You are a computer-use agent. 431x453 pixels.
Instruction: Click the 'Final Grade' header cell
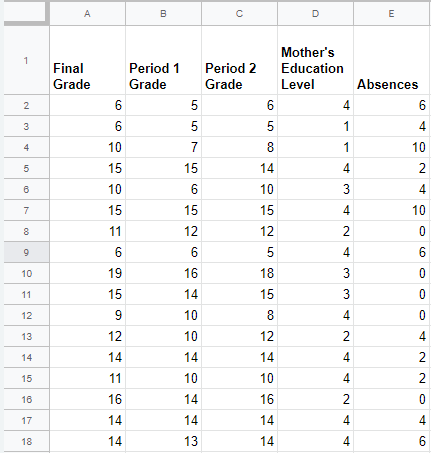87,60
